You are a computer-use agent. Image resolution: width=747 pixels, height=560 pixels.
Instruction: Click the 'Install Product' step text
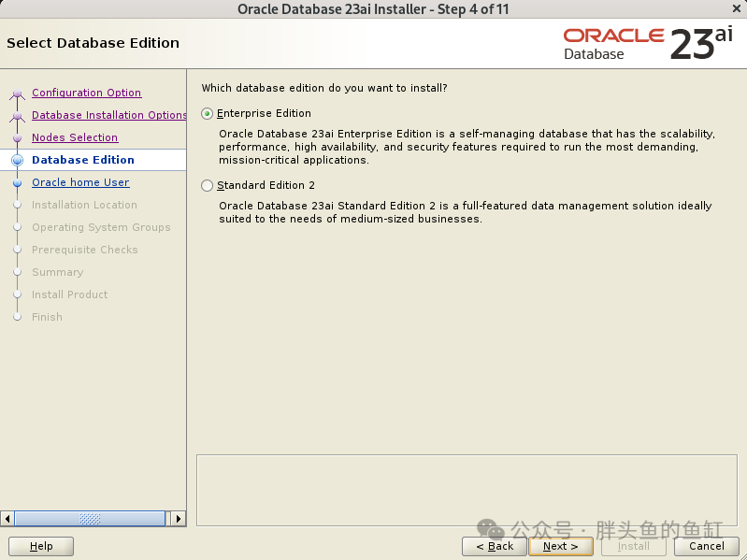click(69, 294)
